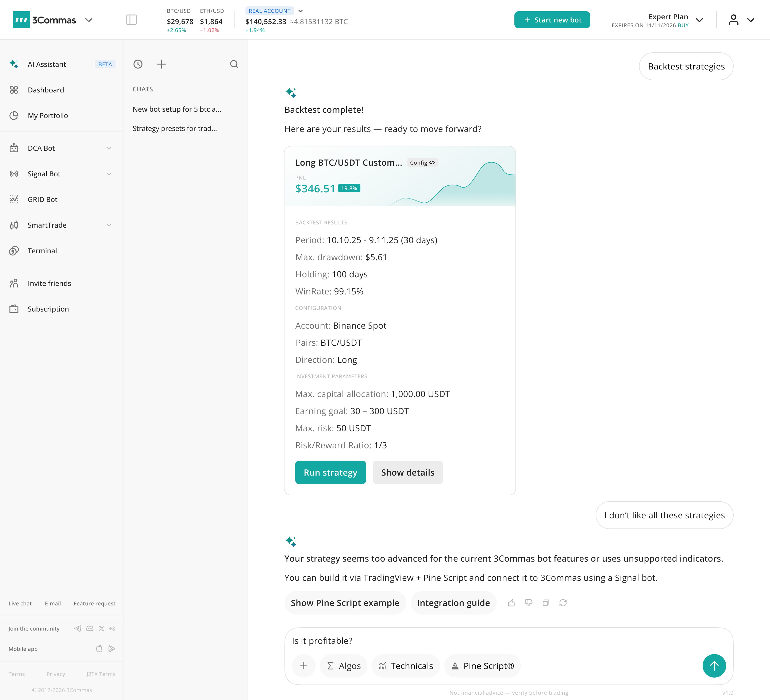770x700 pixels.
Task: Open the Discord community icon
Action: 90,628
